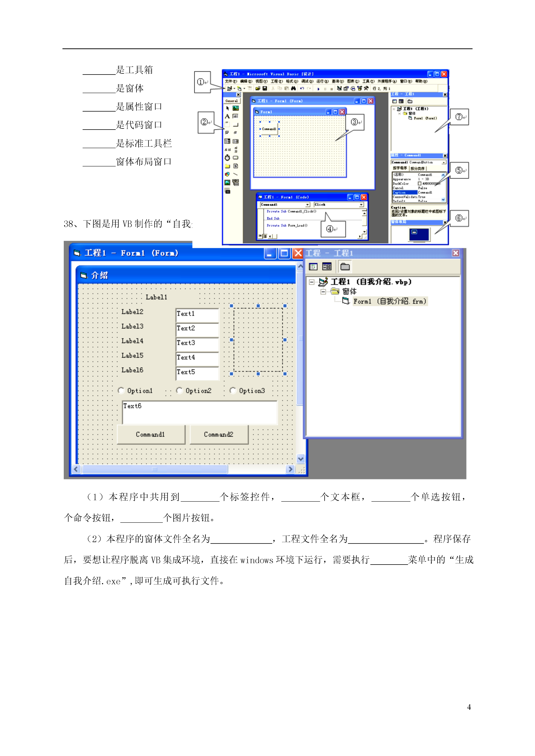The height and width of the screenshot is (756, 535).
Task: Click the Project Explorer toolbar icon
Action: click(x=339, y=88)
